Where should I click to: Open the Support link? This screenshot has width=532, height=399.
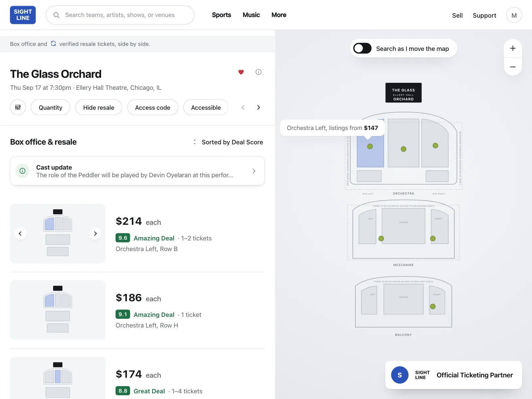pos(484,15)
